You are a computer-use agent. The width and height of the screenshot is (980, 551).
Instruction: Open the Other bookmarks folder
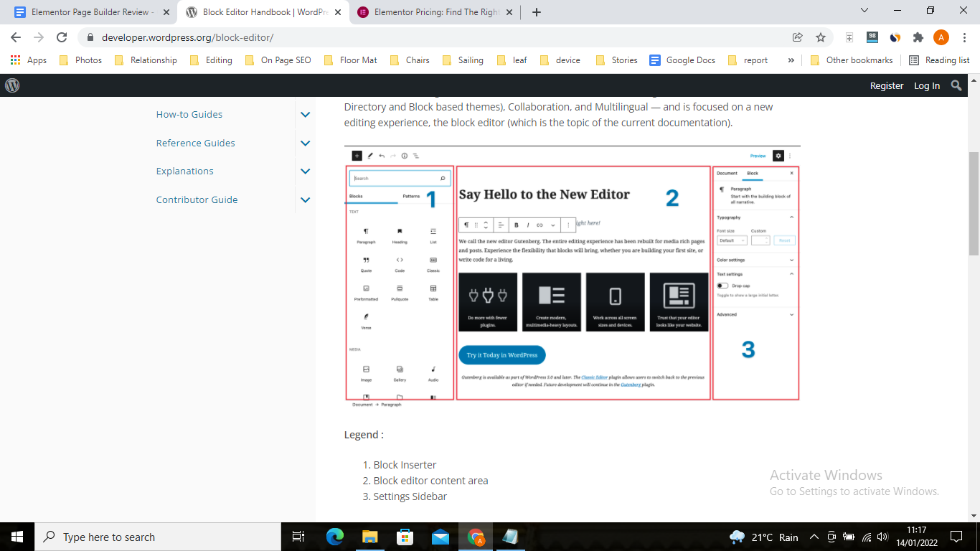click(x=852, y=60)
